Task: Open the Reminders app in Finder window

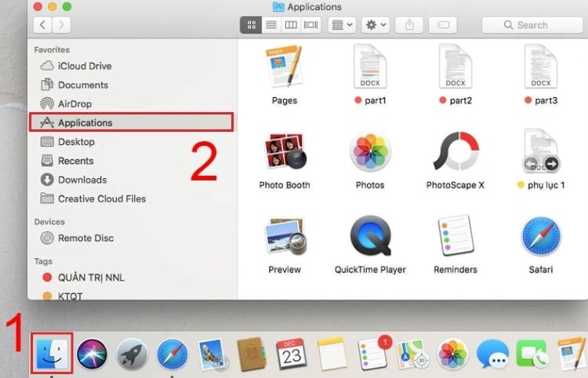Action: 456,235
